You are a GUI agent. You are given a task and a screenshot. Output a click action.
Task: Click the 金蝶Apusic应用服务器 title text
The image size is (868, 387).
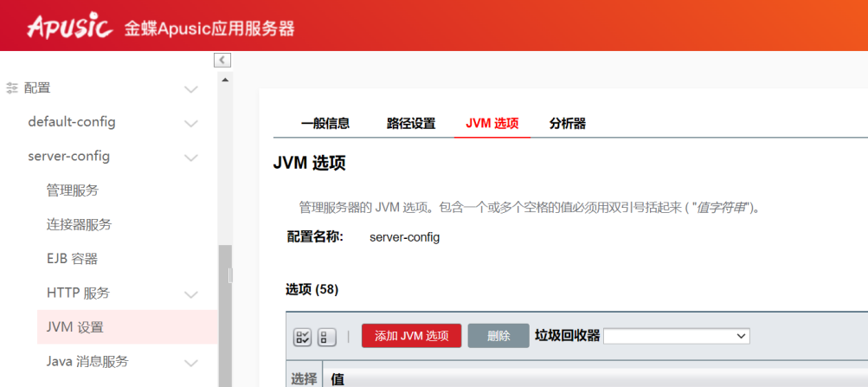pyautogui.click(x=209, y=29)
